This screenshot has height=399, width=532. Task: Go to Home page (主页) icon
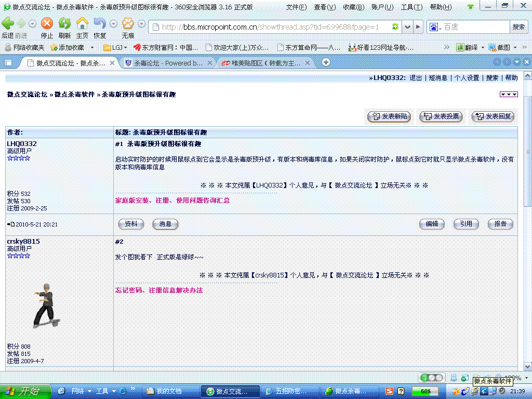[x=82, y=23]
